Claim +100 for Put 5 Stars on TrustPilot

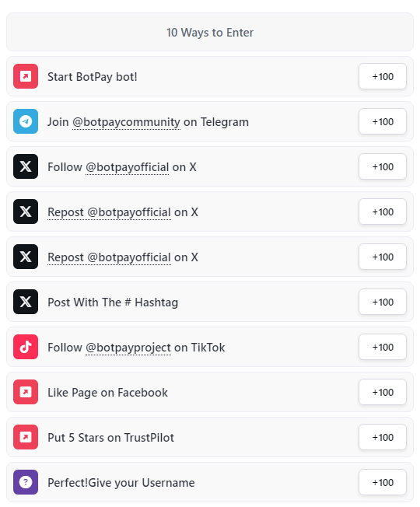click(383, 437)
